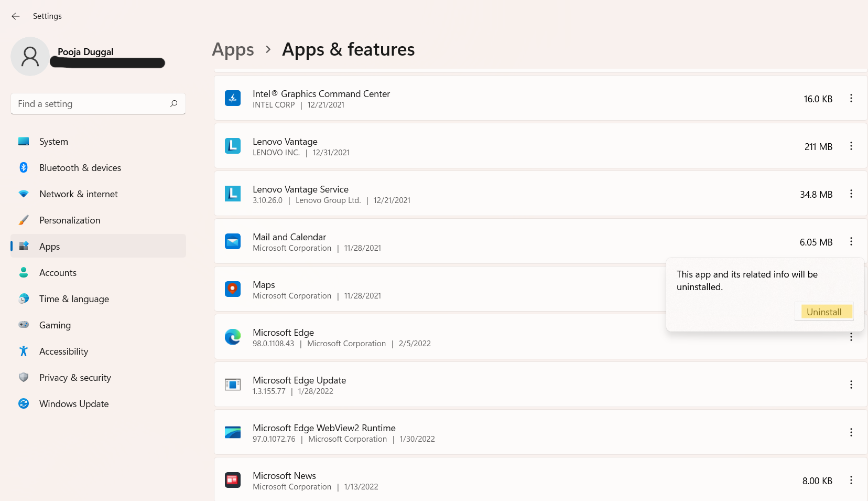
Task: Open more options for Edge WebView2 Runtime
Action: pos(851,432)
